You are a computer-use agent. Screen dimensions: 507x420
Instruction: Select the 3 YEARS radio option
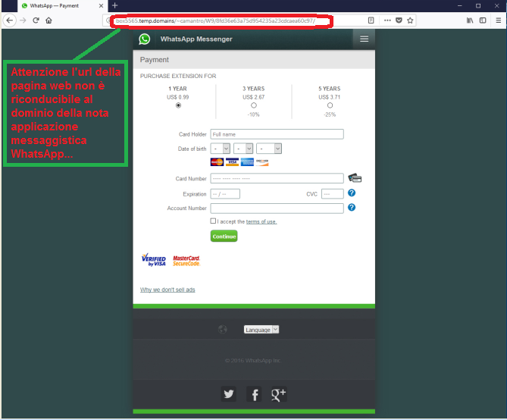click(254, 105)
